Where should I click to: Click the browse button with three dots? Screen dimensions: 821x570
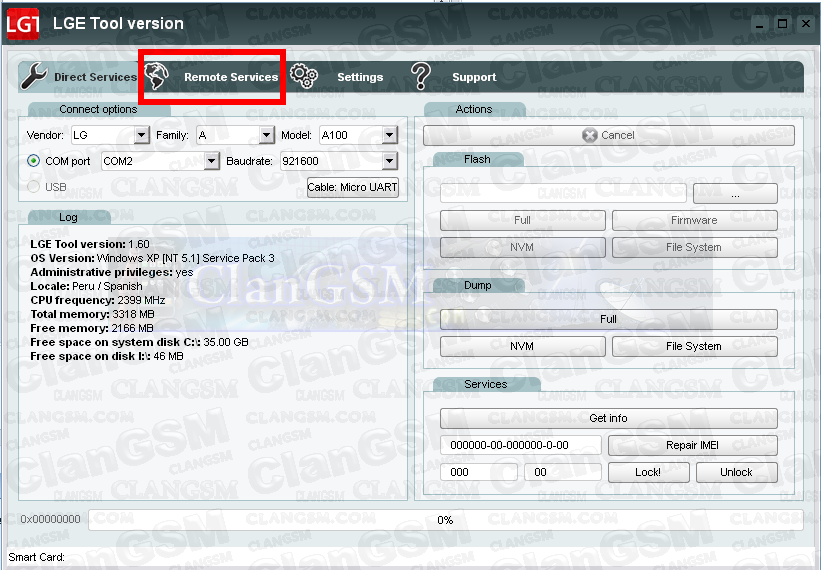[735, 194]
